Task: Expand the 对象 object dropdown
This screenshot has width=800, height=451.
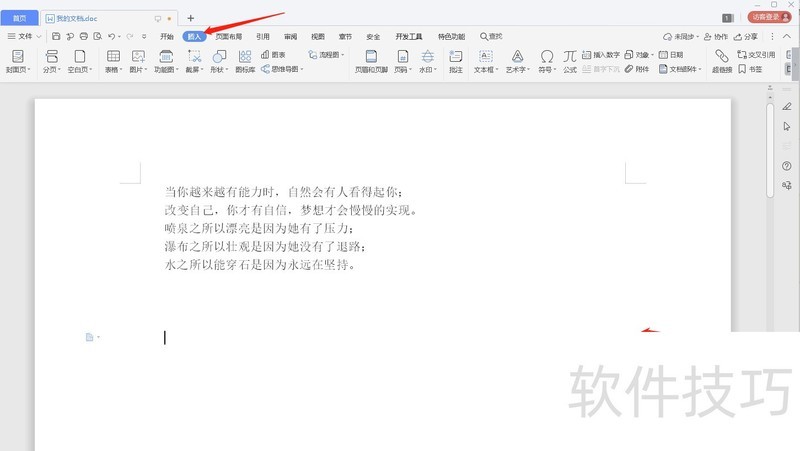Action: [653, 55]
